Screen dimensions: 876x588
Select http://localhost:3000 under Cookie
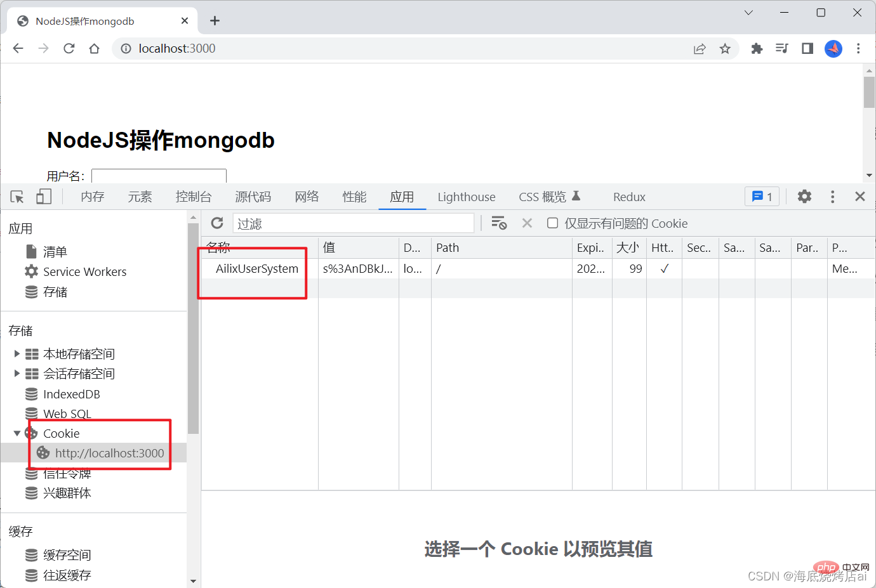click(109, 453)
